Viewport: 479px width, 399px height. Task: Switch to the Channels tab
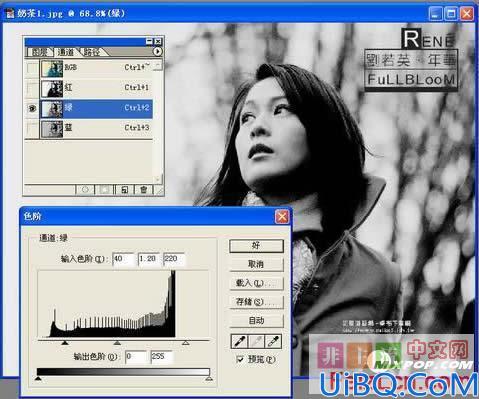[x=66, y=52]
